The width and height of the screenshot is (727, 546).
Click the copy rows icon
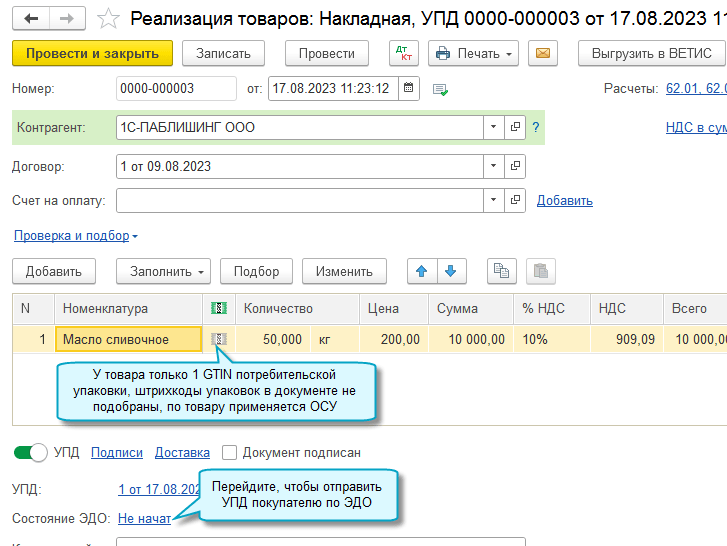[502, 271]
